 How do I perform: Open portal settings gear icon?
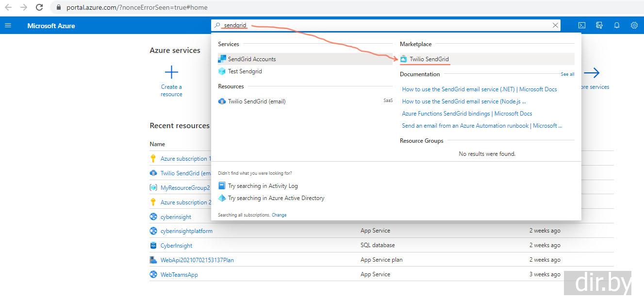coord(634,25)
